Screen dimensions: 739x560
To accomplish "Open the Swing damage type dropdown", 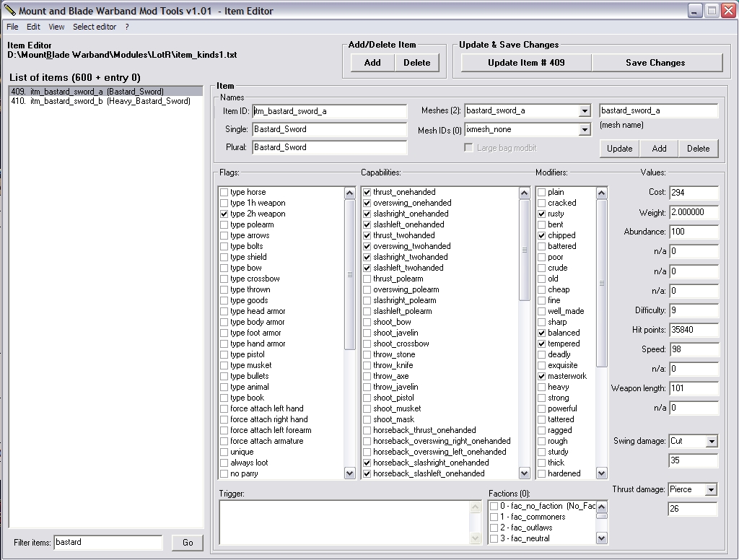I will [712, 442].
